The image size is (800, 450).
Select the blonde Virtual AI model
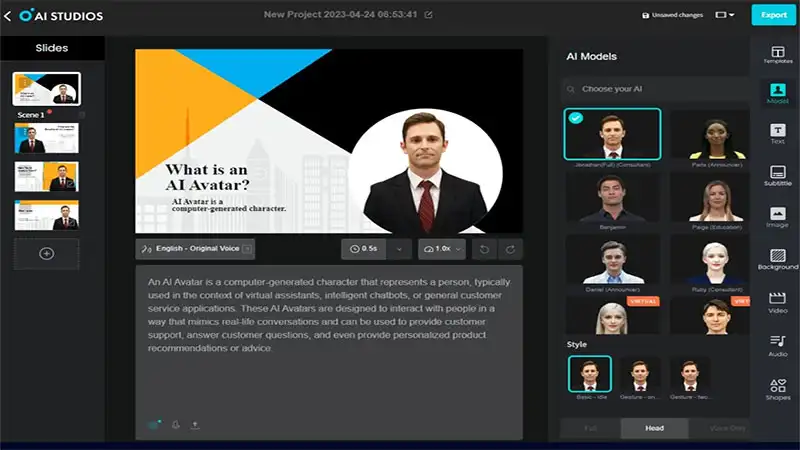point(612,315)
